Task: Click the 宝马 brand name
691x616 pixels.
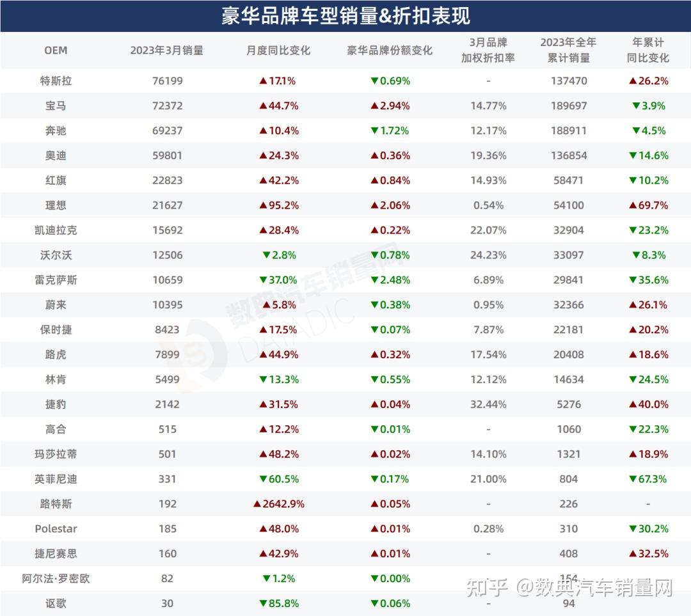Action: [x=56, y=106]
